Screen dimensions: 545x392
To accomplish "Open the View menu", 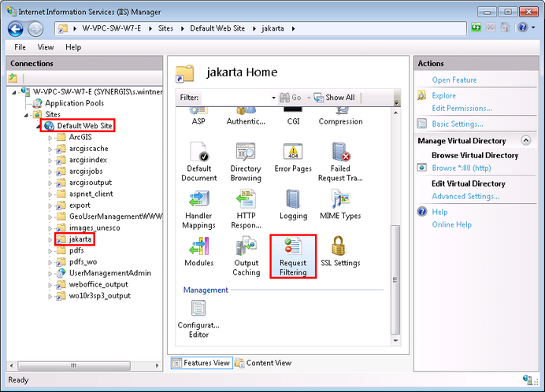I will 46,47.
